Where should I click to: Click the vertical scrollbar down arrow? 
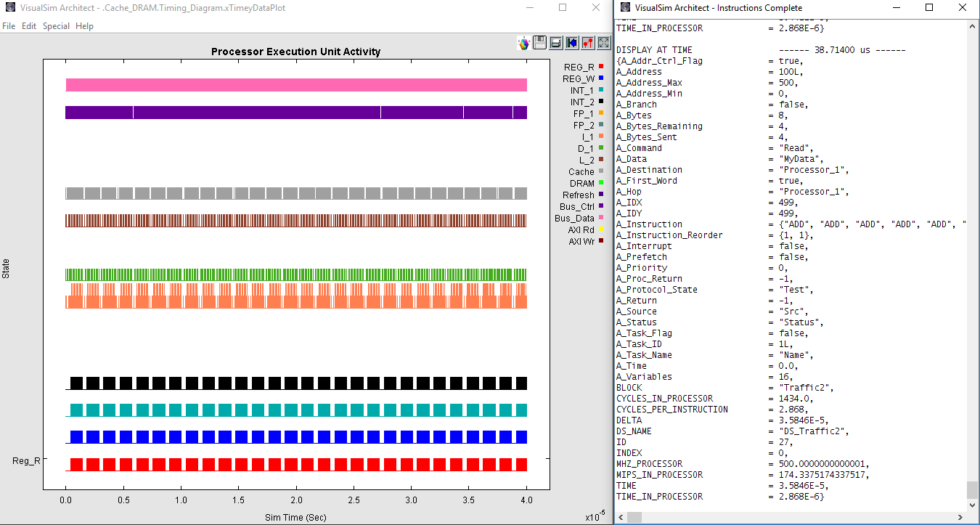tap(973, 505)
